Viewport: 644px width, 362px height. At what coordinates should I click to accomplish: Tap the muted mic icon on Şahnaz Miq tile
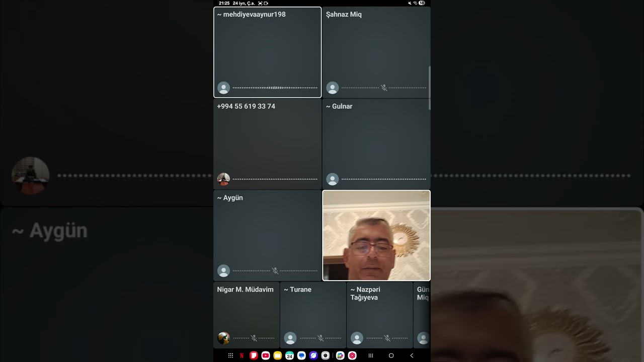click(x=384, y=88)
